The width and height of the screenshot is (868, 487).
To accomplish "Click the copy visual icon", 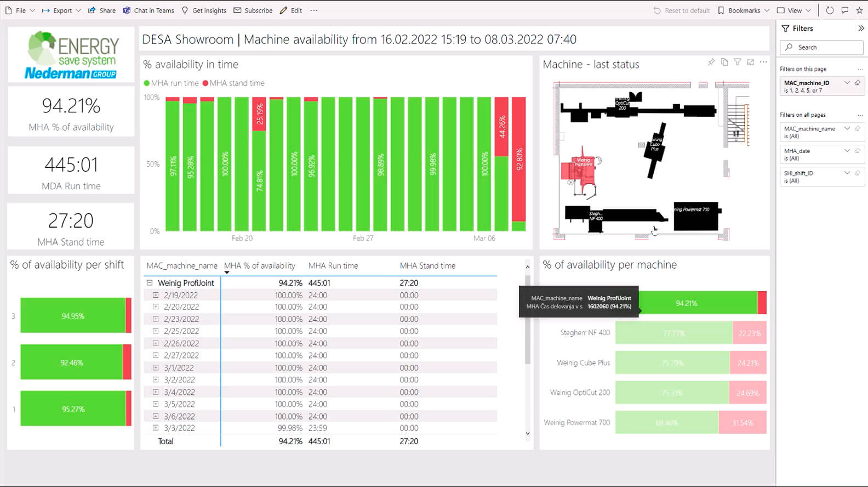I will [724, 63].
